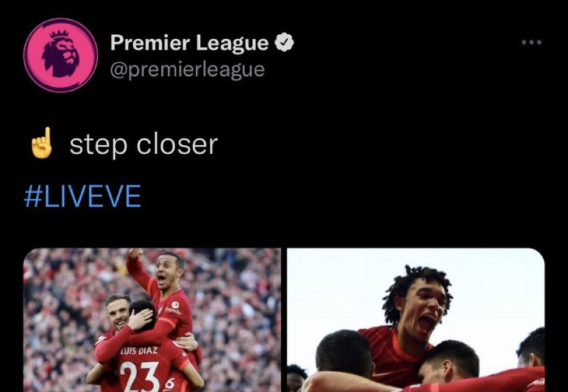Click the pointing finger emoji
Screen dimensions: 568x392
click(41, 143)
